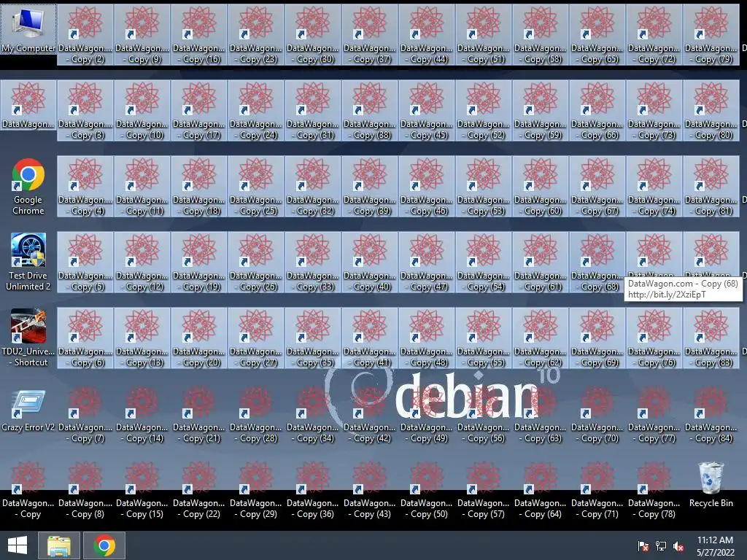Viewport: 747px width, 560px height.
Task: Select the DataWagon - Copy (30) shortcut
Action: [x=313, y=35]
